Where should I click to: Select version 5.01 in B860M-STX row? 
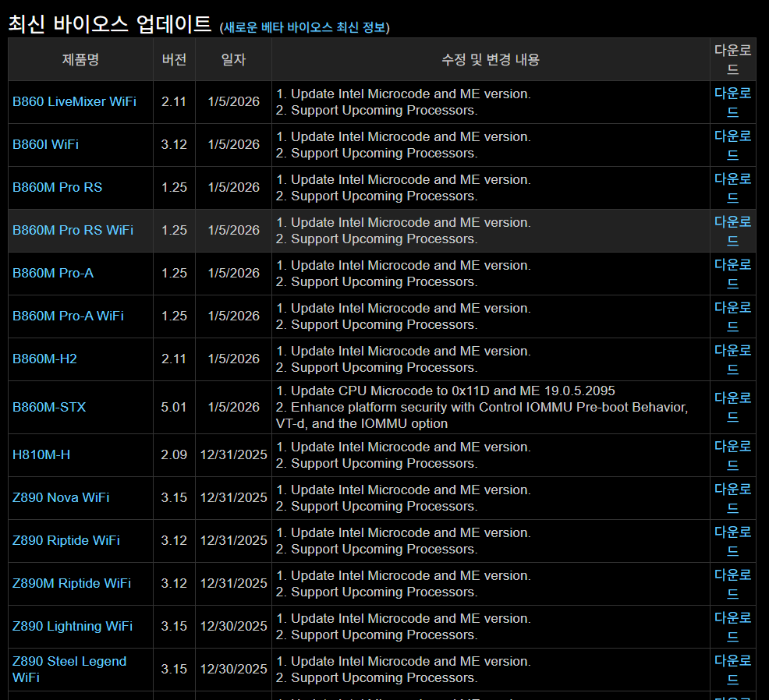(174, 408)
